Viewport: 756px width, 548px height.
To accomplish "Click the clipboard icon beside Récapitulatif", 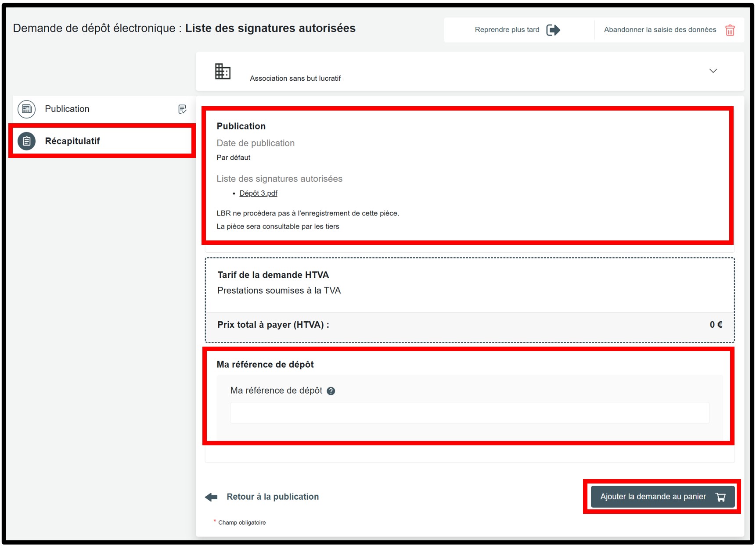I will click(27, 141).
